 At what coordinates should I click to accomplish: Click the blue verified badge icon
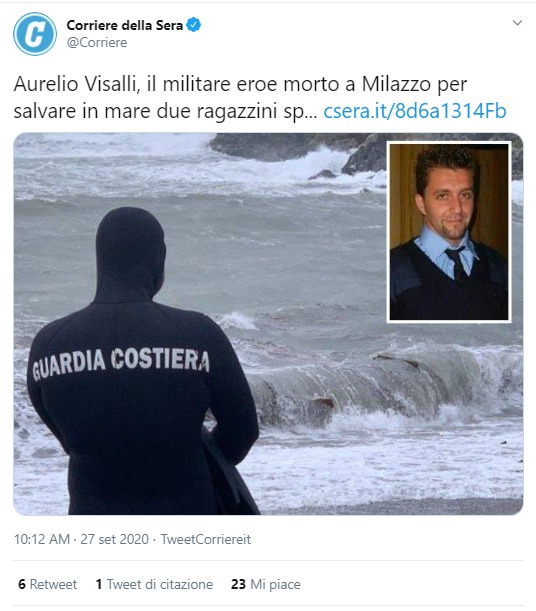coord(194,25)
